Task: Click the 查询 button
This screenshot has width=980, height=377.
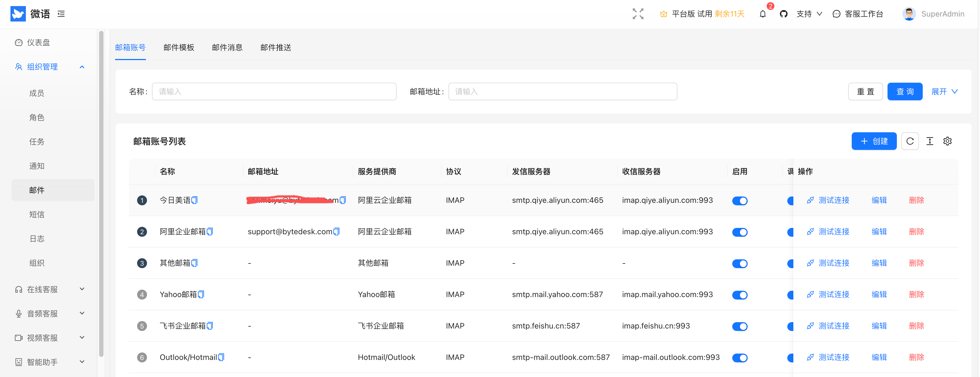Action: point(905,92)
